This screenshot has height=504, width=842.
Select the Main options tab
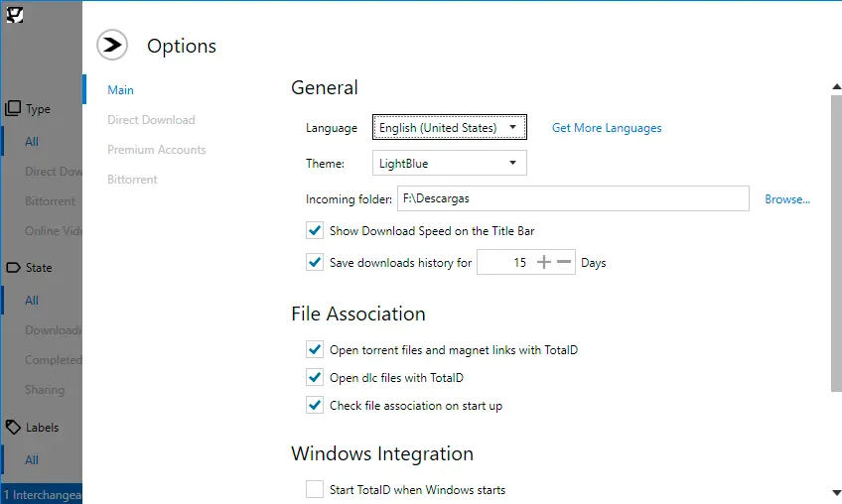[120, 89]
